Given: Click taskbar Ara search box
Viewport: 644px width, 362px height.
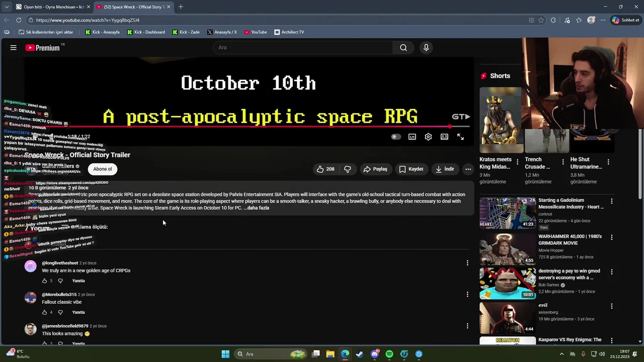Looking at the screenshot, I should click(271, 354).
